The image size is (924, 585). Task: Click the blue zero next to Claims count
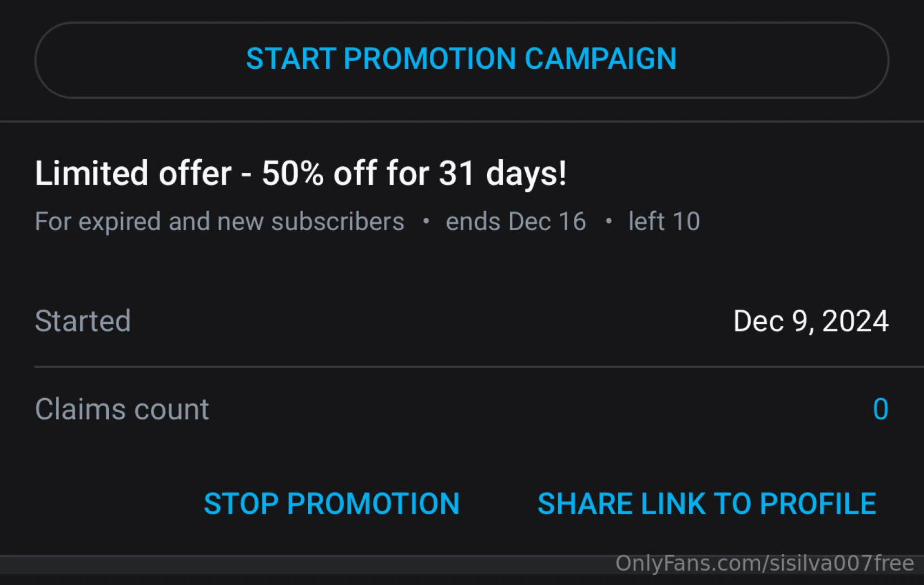point(881,409)
